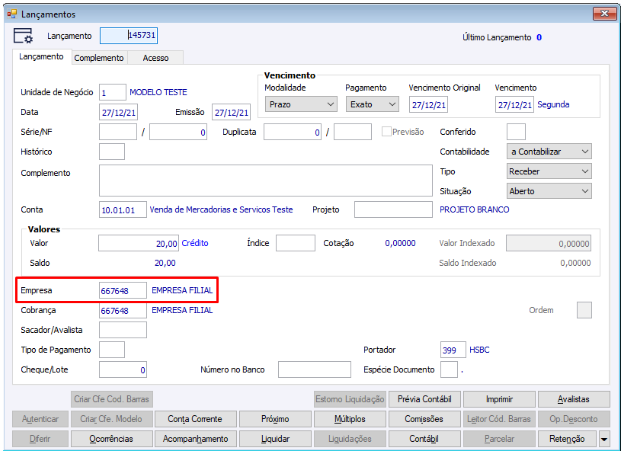
Task: Click the Tipo de Pagamento field
Action: pyautogui.click(x=112, y=350)
